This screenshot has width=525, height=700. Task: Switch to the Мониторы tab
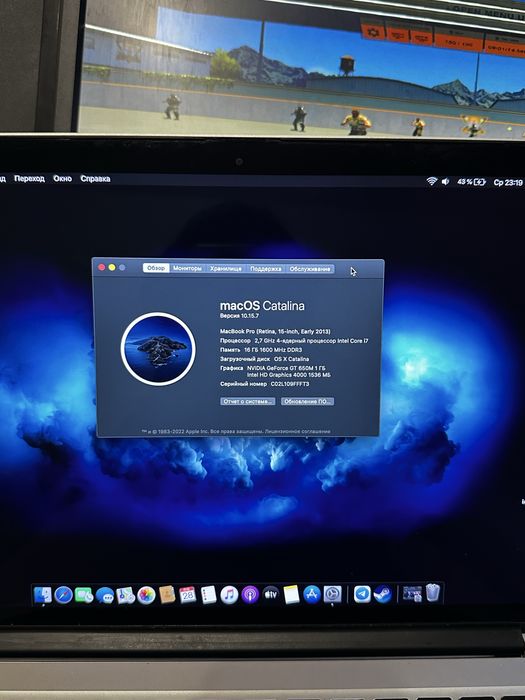pos(188,268)
